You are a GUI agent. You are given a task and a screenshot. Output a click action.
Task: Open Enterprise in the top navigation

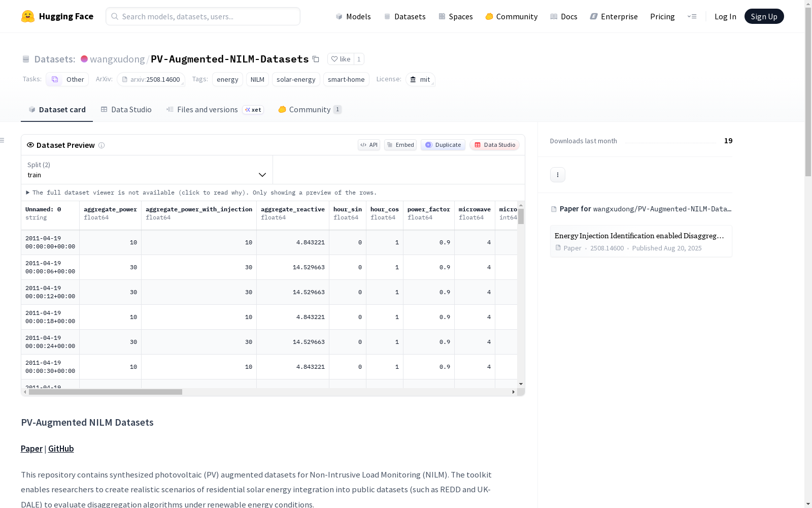point(614,16)
